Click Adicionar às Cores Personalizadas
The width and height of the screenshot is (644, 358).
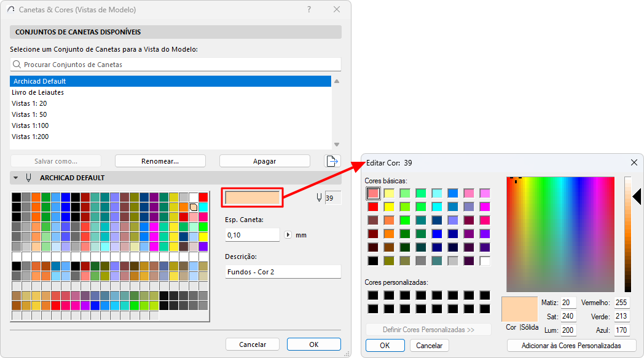pyautogui.click(x=571, y=345)
